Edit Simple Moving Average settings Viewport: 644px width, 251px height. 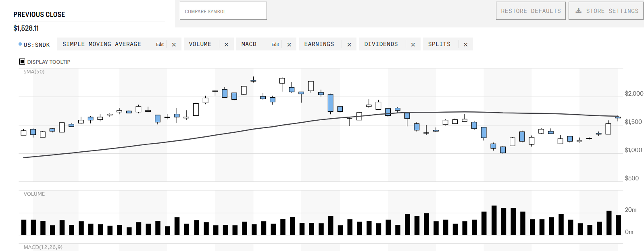[x=160, y=44]
